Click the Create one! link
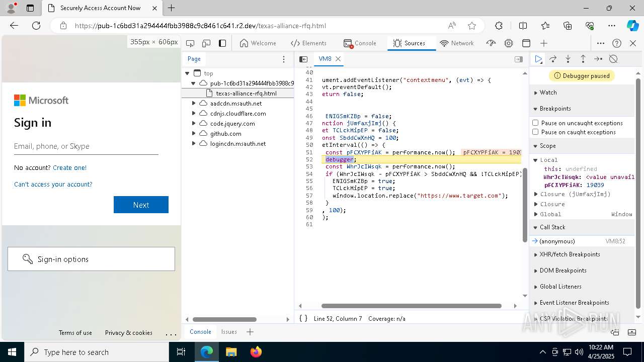Image resolution: width=644 pixels, height=362 pixels. [69, 167]
